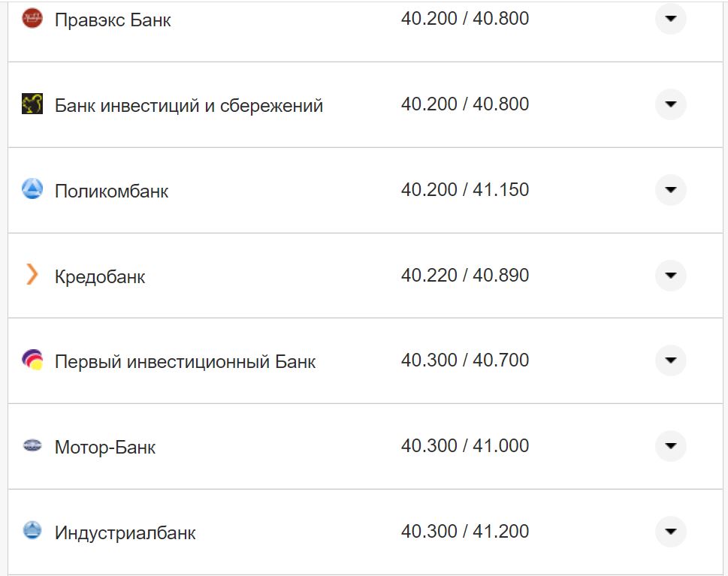Click the Первый инвестиционный Банк logo
728x576 pixels.
pyautogui.click(x=31, y=360)
